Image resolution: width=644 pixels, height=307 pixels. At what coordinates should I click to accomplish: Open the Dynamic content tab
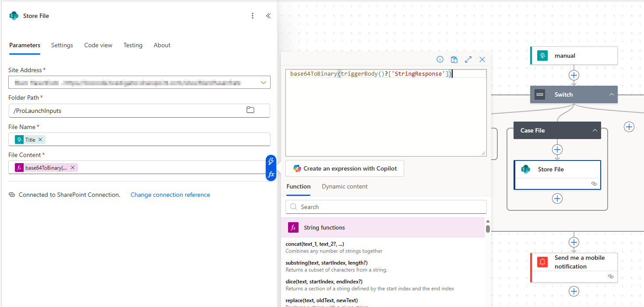(x=345, y=186)
